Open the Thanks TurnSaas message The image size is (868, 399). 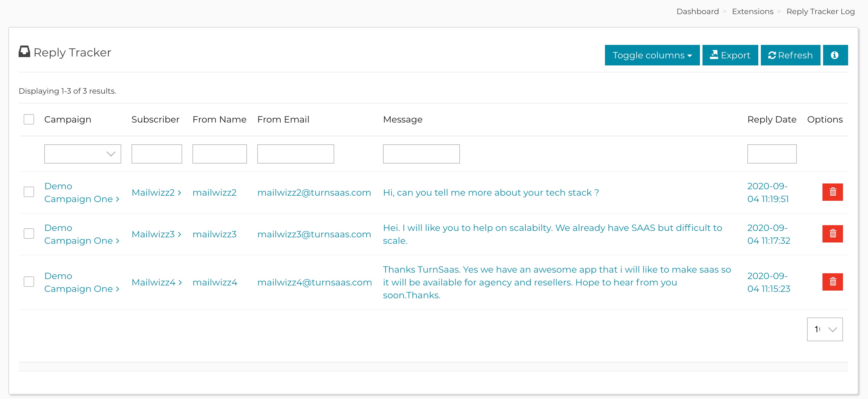coord(557,282)
